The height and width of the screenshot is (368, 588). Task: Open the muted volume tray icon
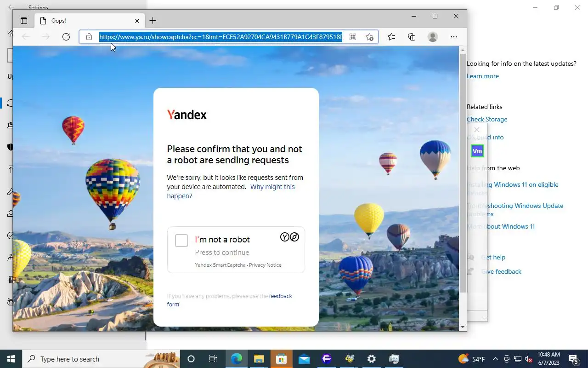coord(529,359)
